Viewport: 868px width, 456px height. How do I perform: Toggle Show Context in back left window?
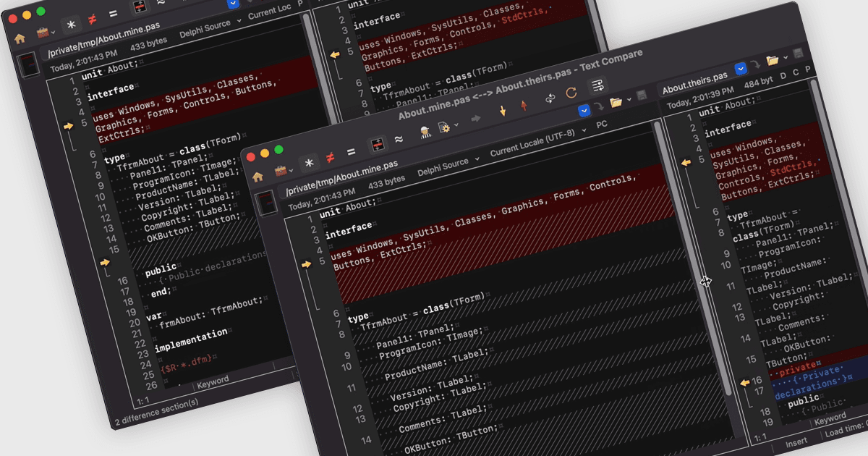tap(138, 7)
